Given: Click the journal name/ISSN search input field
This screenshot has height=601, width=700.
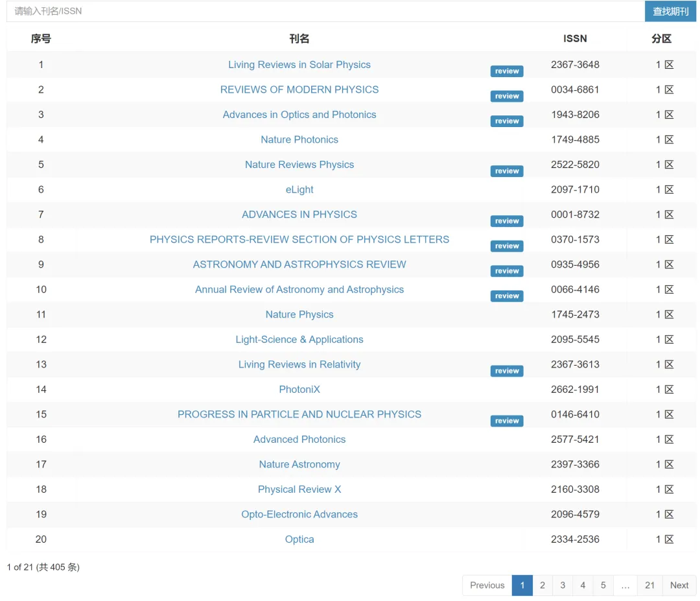Looking at the screenshot, I should 324,11.
